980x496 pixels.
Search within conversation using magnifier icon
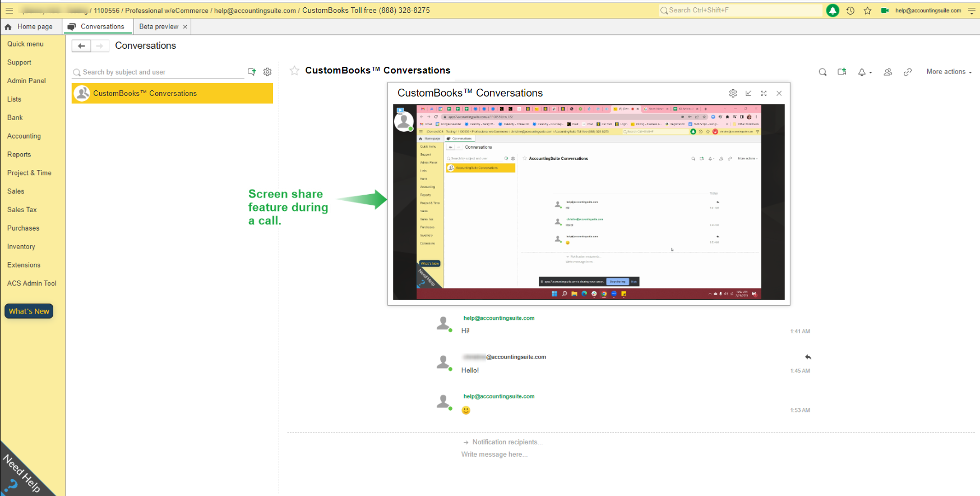(822, 72)
